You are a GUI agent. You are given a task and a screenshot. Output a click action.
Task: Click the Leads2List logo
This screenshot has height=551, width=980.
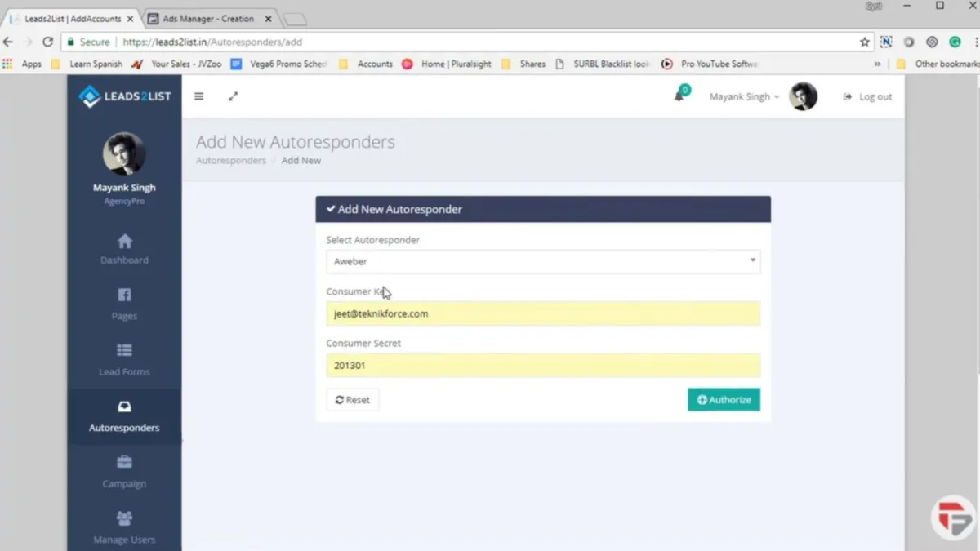coord(124,96)
